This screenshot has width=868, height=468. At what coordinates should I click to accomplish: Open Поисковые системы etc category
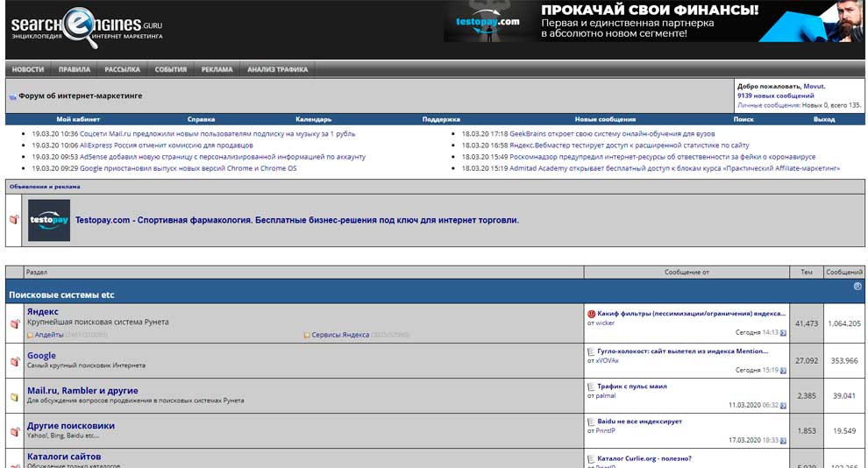[61, 294]
